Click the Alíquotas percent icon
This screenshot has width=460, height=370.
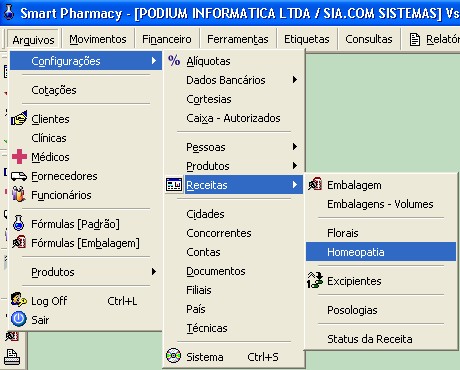tap(174, 61)
